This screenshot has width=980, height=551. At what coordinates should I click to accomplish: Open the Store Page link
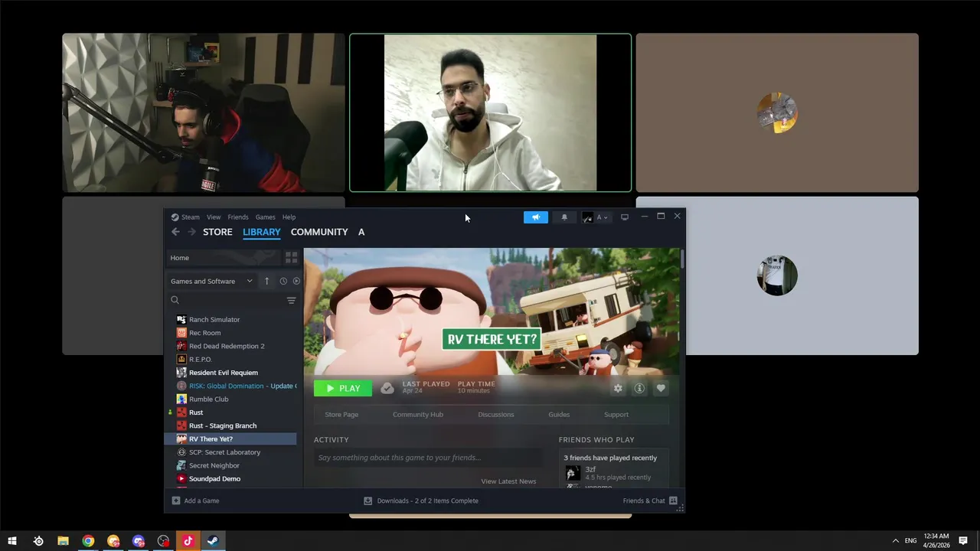341,415
